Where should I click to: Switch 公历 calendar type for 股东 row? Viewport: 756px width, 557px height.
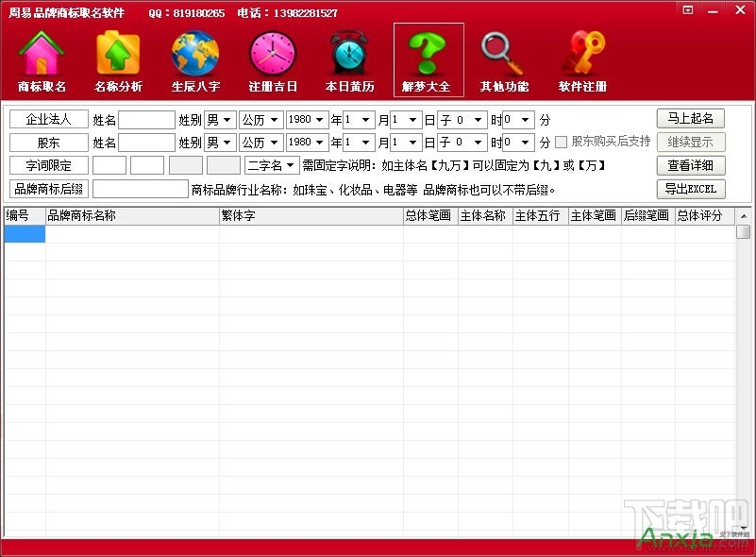261,143
